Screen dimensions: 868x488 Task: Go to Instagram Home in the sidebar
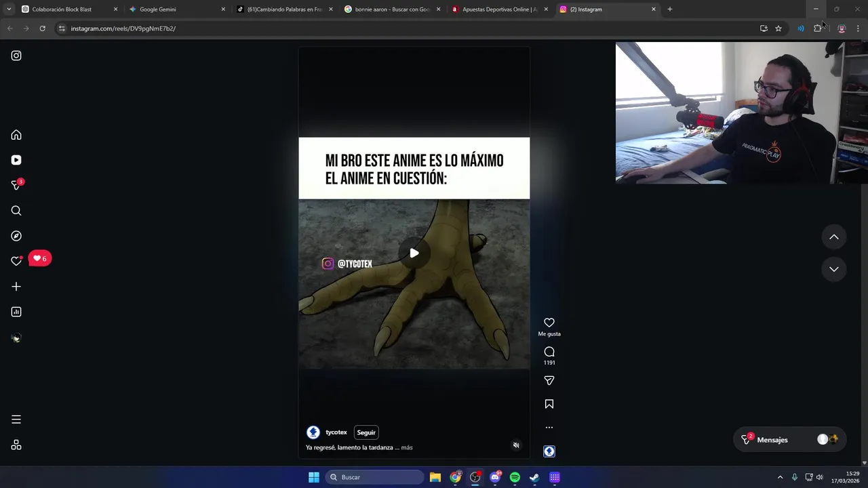click(x=16, y=135)
